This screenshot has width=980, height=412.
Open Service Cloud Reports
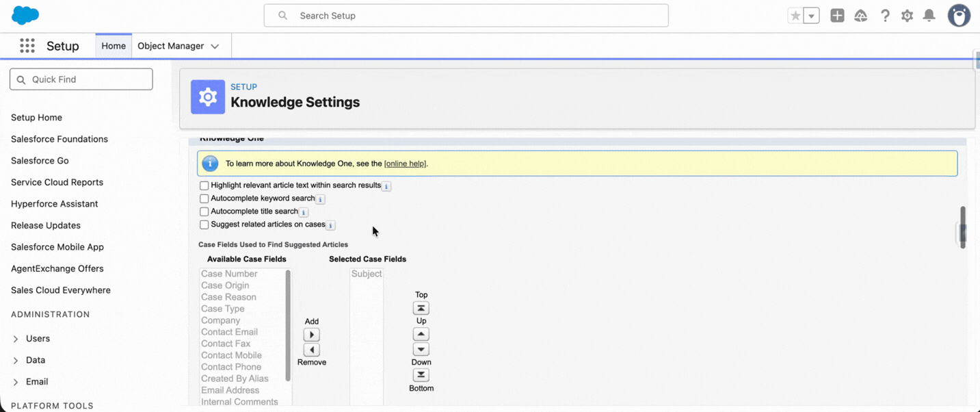click(57, 182)
